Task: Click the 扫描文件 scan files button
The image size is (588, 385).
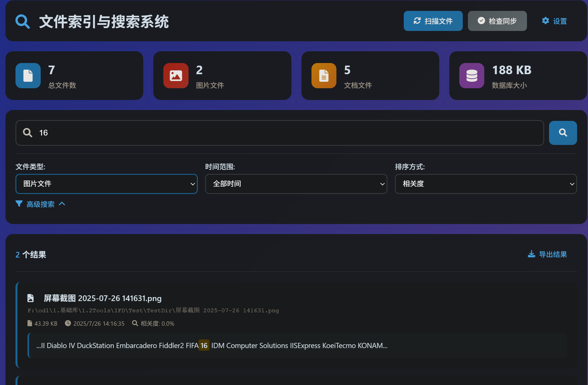Action: point(433,21)
